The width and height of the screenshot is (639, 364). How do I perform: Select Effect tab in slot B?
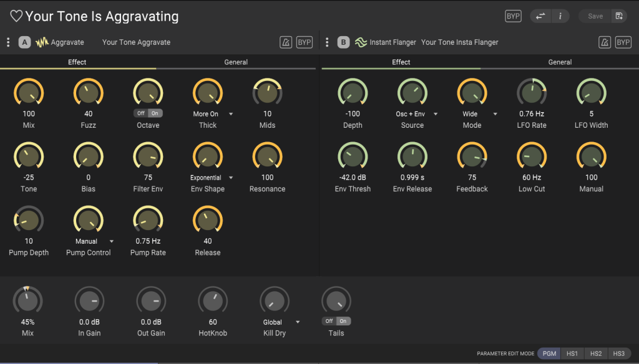coord(401,62)
